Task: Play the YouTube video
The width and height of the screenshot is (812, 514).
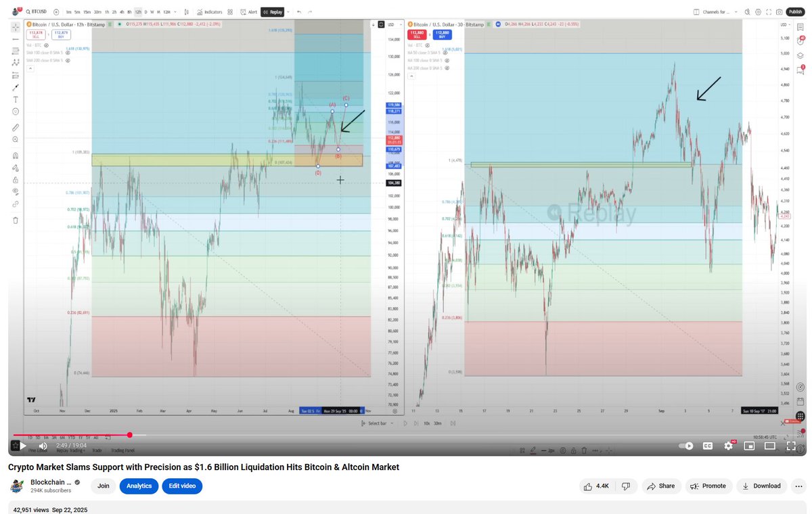Action: pos(23,446)
